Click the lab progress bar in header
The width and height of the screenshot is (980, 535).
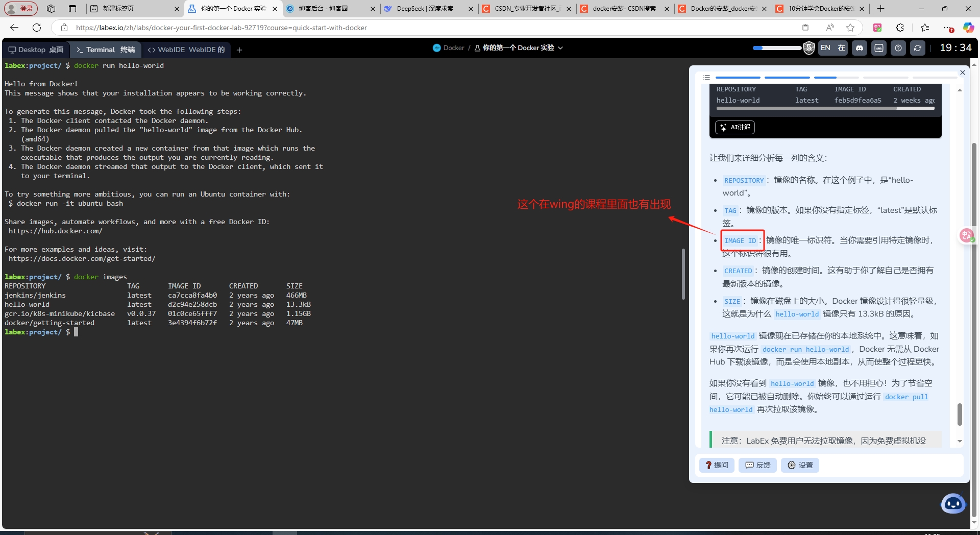pos(777,48)
